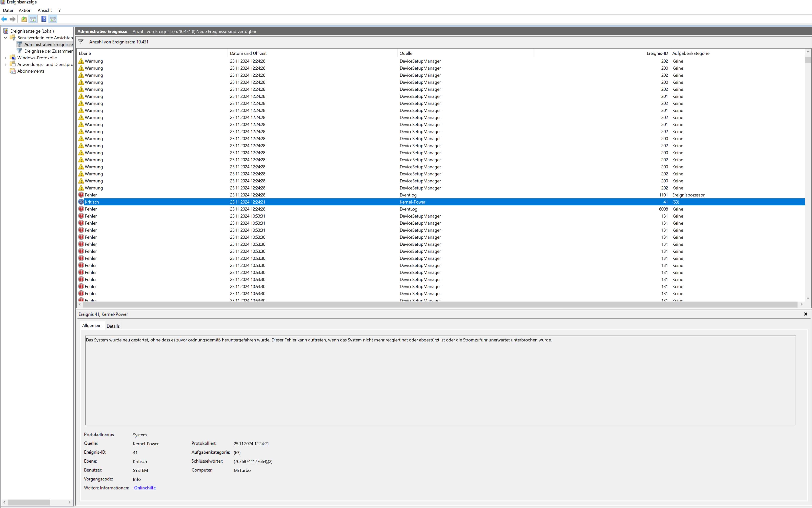
Task: Sort by Ereignis-ID column header
Action: [x=657, y=53]
